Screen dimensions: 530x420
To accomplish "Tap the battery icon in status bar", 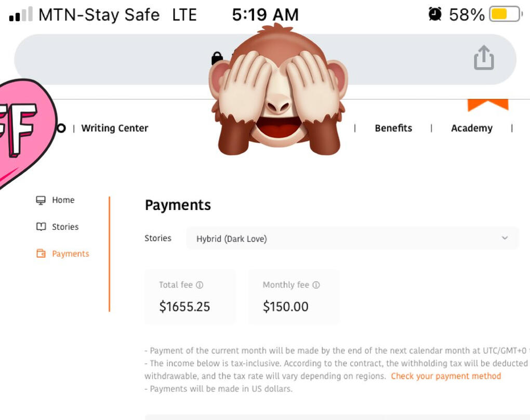I will [x=505, y=14].
